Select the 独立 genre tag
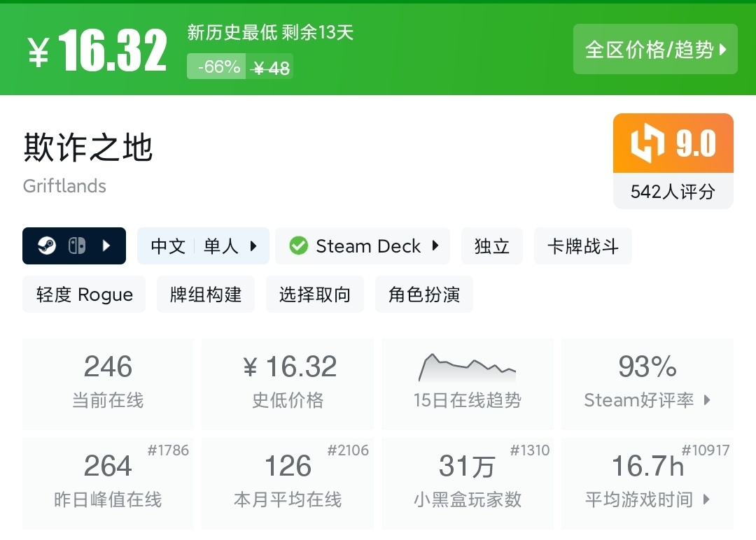Viewport: 756px width, 540px height. coord(491,246)
